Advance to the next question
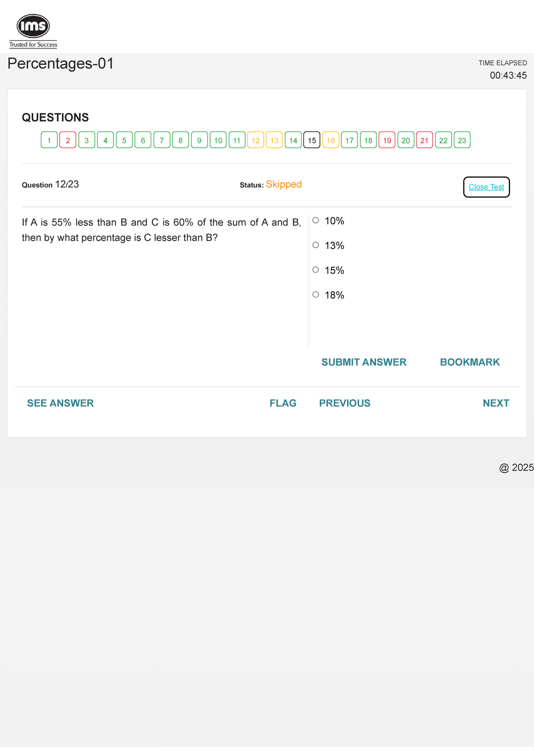 tap(496, 403)
